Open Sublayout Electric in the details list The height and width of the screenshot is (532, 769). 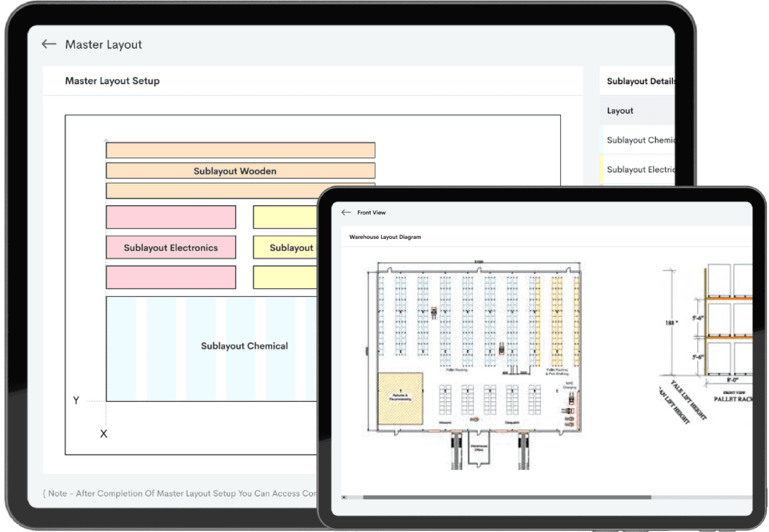tap(640, 170)
